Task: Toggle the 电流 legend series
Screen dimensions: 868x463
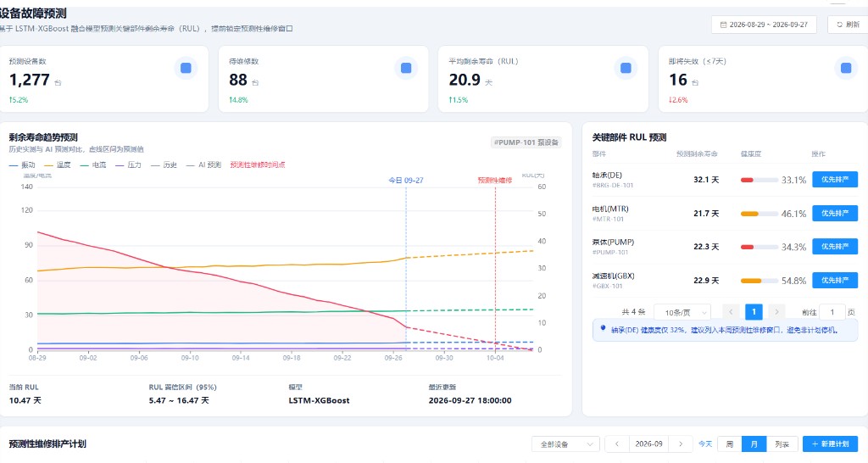Action: [x=93, y=165]
